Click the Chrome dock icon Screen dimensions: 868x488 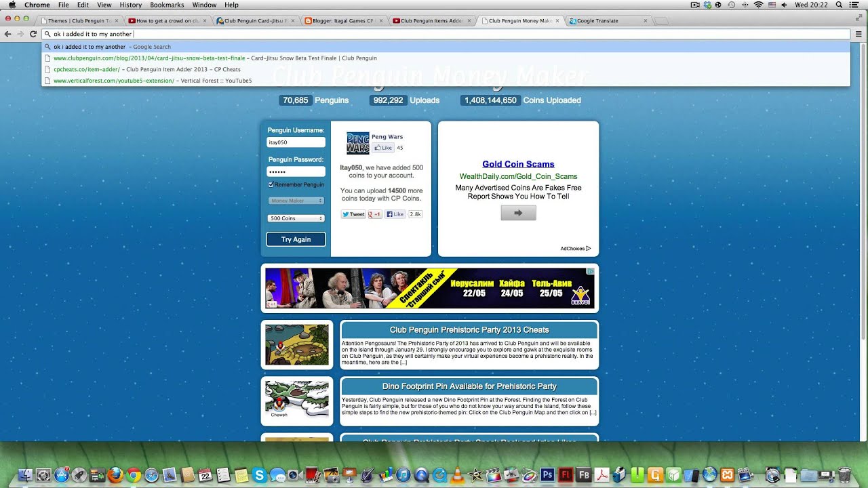(x=134, y=475)
